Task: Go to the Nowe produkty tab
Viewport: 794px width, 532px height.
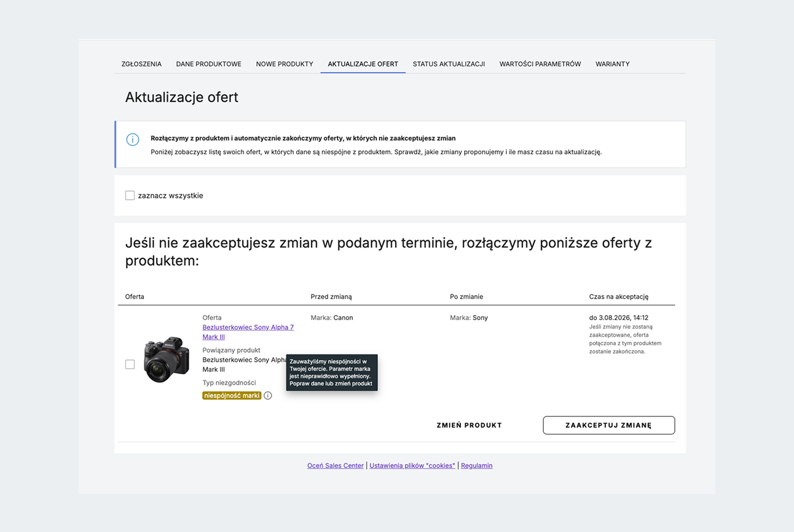Action: click(x=285, y=64)
